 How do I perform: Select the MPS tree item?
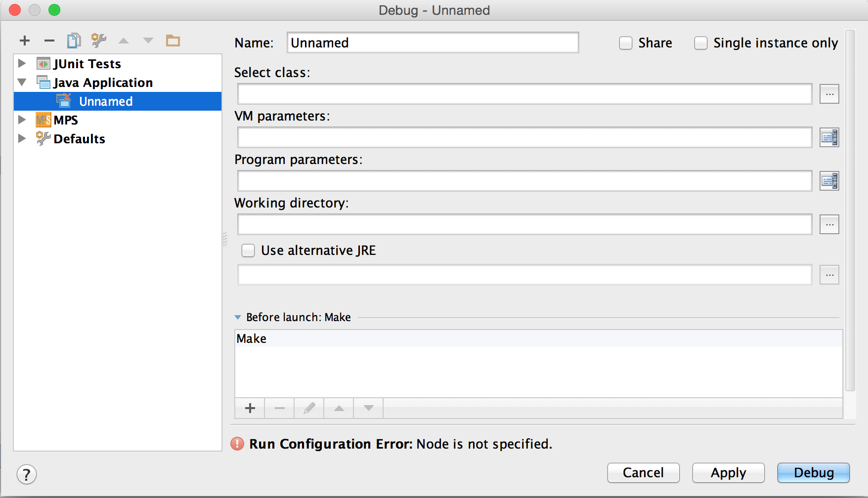(x=66, y=120)
